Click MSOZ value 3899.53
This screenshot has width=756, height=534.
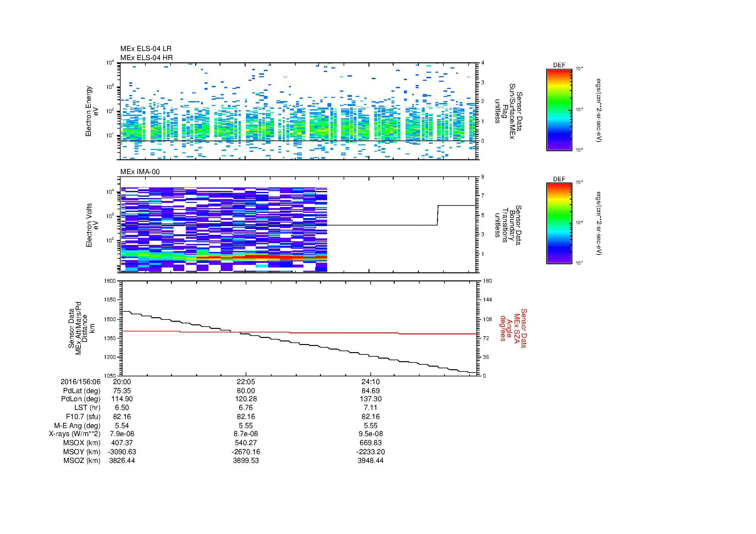246,461
